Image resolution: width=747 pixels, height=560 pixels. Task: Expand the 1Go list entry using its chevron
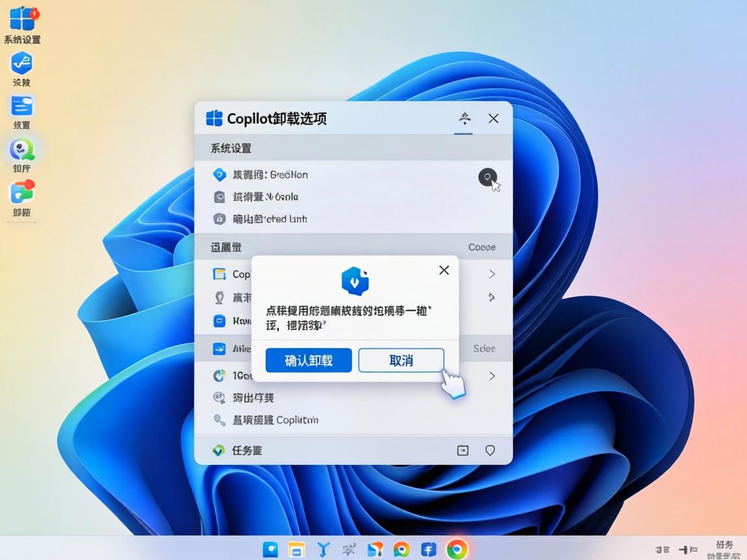click(x=492, y=375)
